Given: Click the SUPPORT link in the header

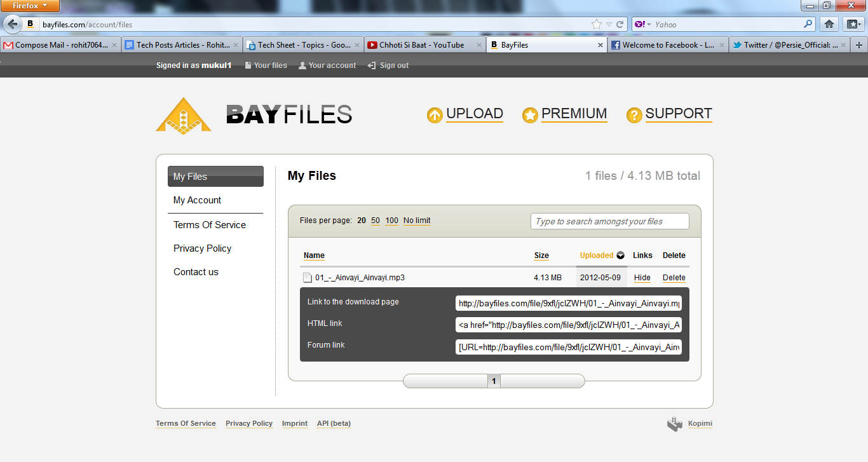Looking at the screenshot, I should point(679,114).
